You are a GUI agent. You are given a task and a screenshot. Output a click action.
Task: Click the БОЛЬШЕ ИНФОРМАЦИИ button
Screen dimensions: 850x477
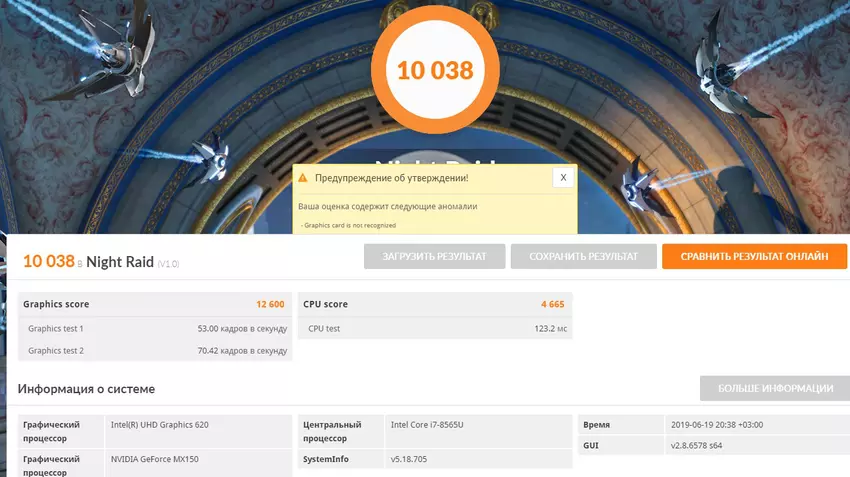coord(773,389)
